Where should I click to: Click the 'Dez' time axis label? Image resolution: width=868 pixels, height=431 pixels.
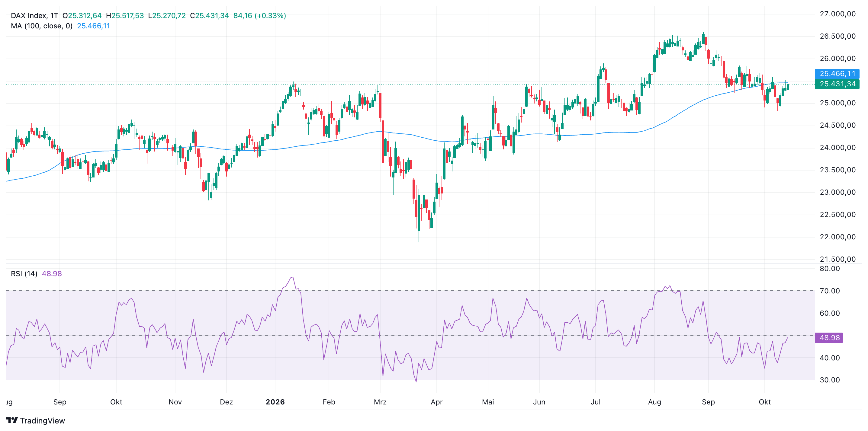[226, 402]
